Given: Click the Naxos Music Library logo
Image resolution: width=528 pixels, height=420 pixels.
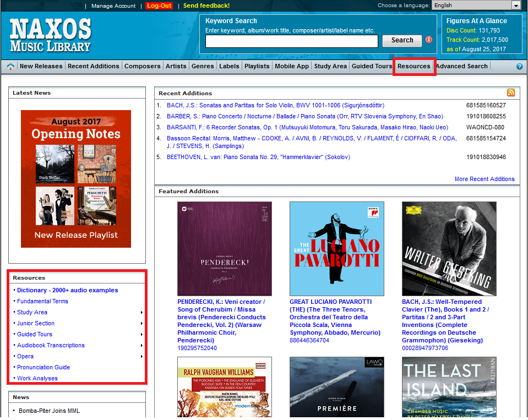Looking at the screenshot, I should click(x=51, y=35).
